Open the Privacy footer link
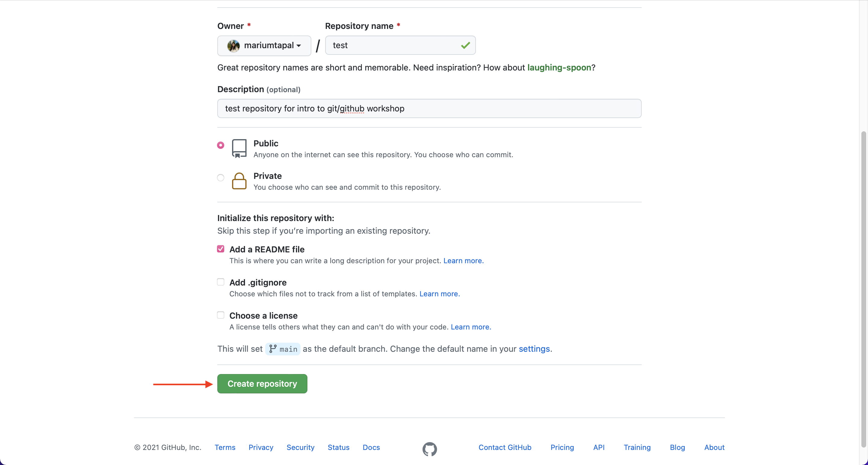Image resolution: width=868 pixels, height=465 pixels. point(261,447)
